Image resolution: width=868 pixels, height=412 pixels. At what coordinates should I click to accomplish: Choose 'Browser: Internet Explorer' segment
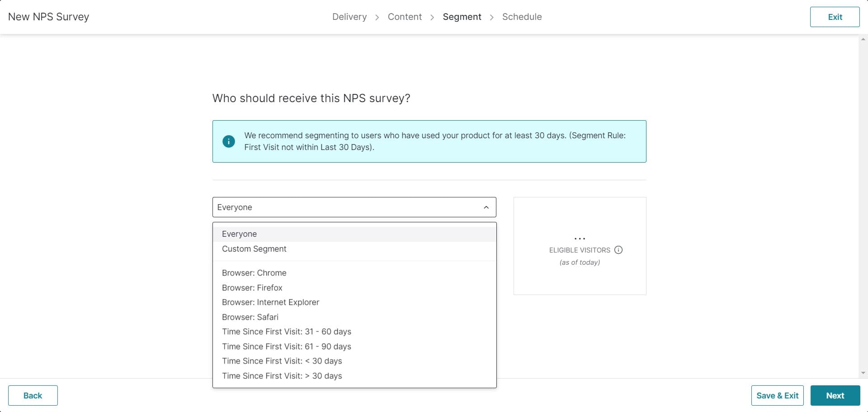click(270, 302)
